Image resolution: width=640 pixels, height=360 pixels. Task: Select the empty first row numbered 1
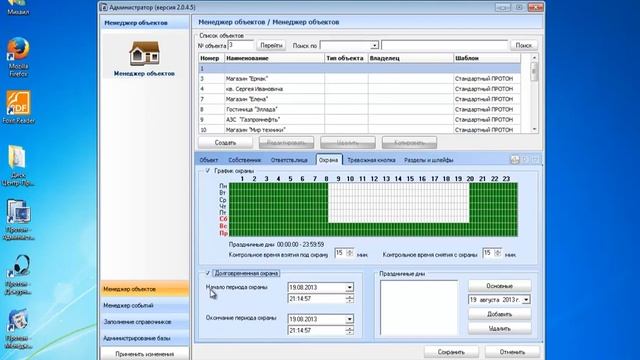point(360,68)
